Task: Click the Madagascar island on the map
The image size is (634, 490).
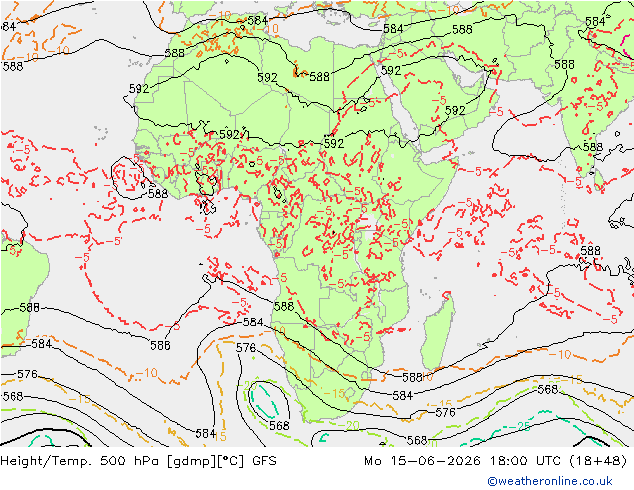Action: tap(437, 331)
